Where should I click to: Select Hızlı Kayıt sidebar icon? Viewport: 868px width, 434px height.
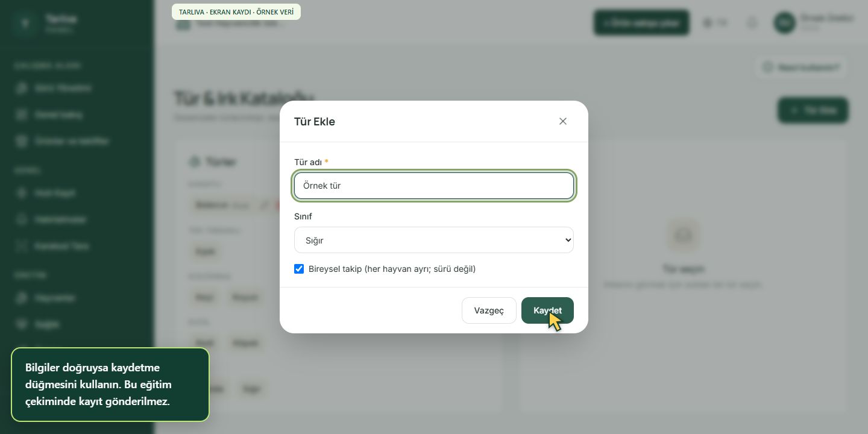click(22, 193)
